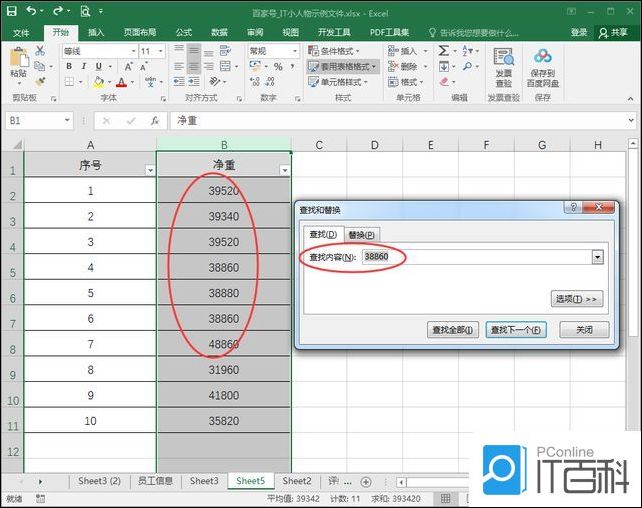Click the Save icon in quick access toolbar
The height and width of the screenshot is (508, 642).
[11, 11]
